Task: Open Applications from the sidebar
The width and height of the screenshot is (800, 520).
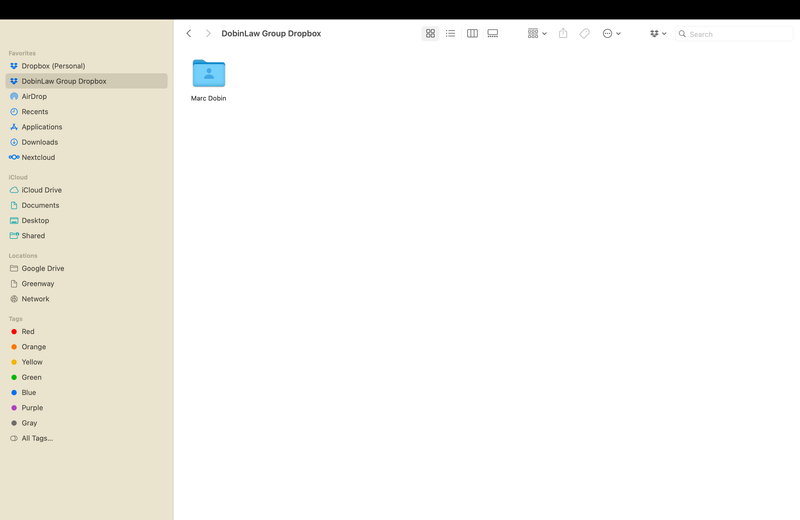Action: 87,127
